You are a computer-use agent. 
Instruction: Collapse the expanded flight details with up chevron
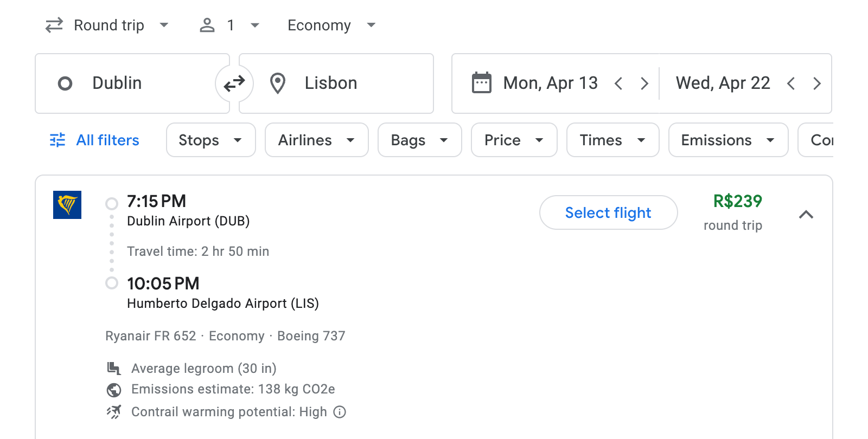tap(807, 215)
